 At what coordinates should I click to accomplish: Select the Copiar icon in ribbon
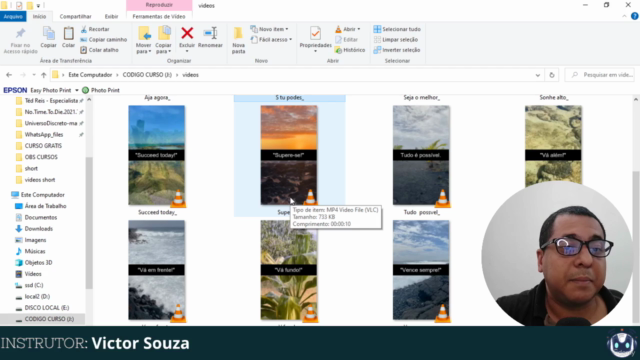point(49,33)
